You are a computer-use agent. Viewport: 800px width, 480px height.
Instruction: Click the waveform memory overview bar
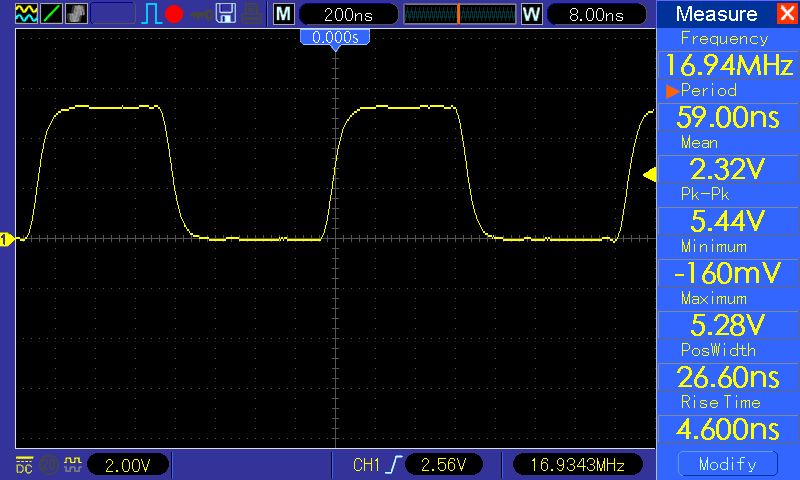(x=460, y=14)
